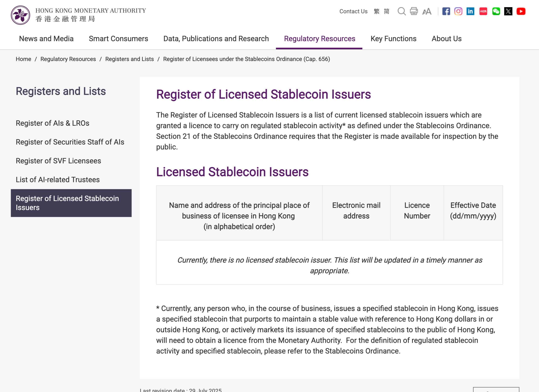Open the text size adjustment (AA) icon
This screenshot has height=392, width=539.
[x=427, y=11]
